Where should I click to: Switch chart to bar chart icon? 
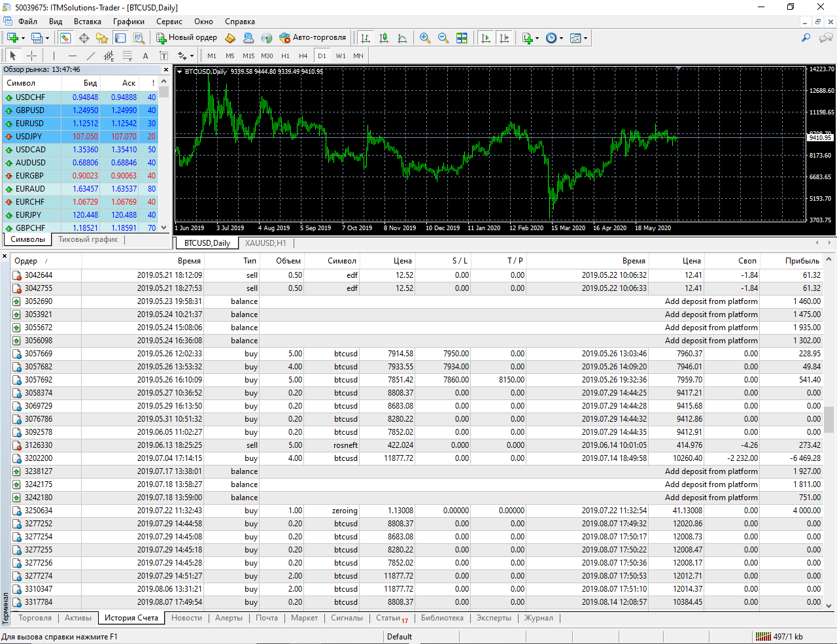(366, 38)
